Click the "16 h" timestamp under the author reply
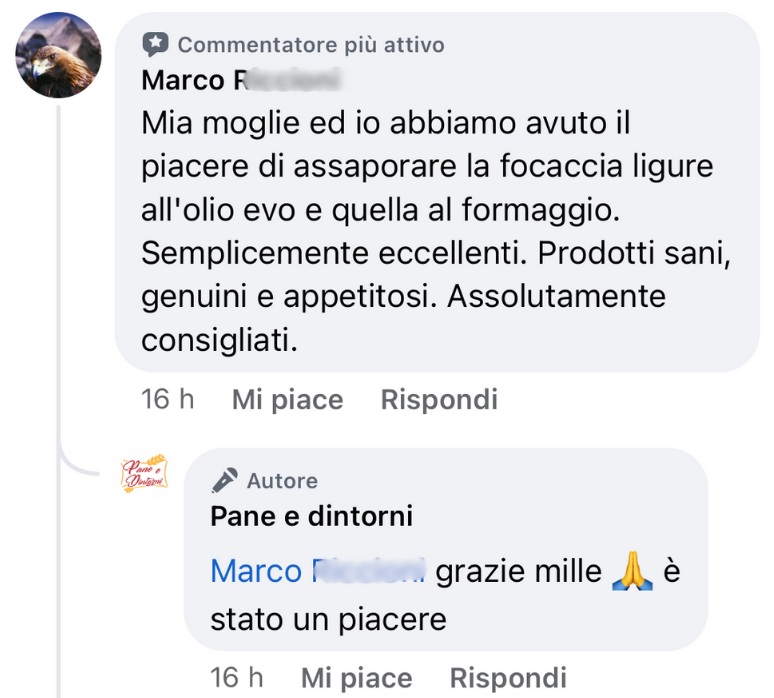 click(x=237, y=677)
